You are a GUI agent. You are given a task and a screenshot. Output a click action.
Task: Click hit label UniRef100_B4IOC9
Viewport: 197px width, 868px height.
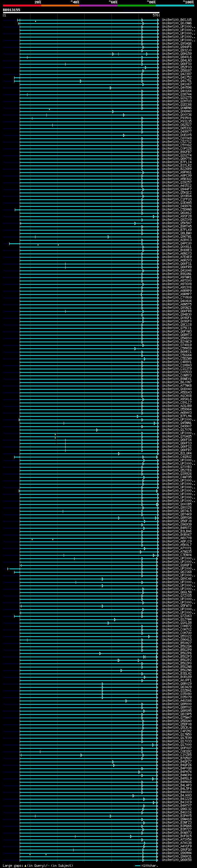[177, 802]
